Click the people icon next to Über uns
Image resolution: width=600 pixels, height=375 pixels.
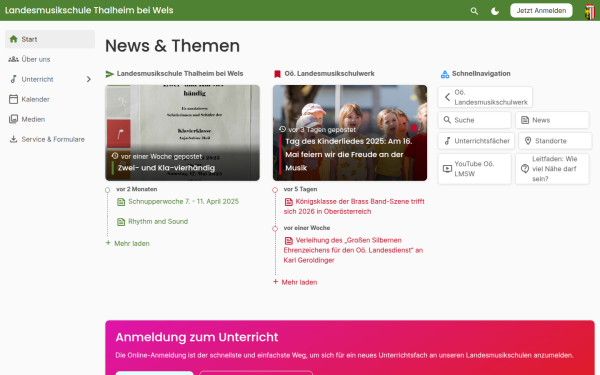point(13,59)
